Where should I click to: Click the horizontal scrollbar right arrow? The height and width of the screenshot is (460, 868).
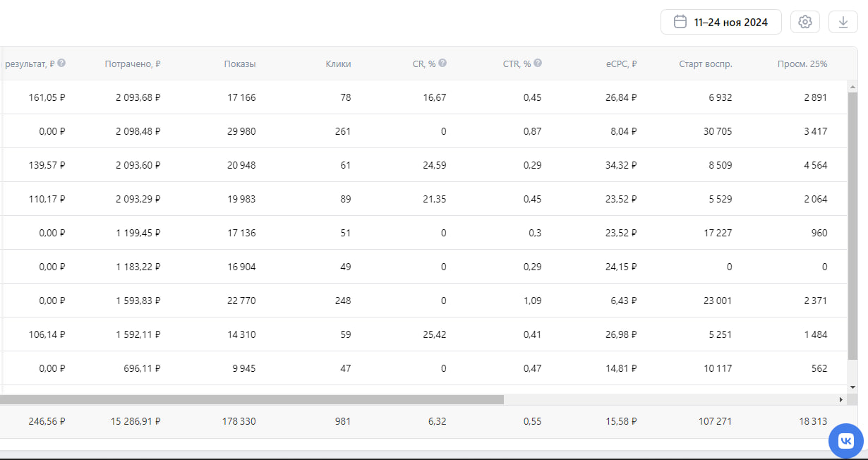coord(840,399)
